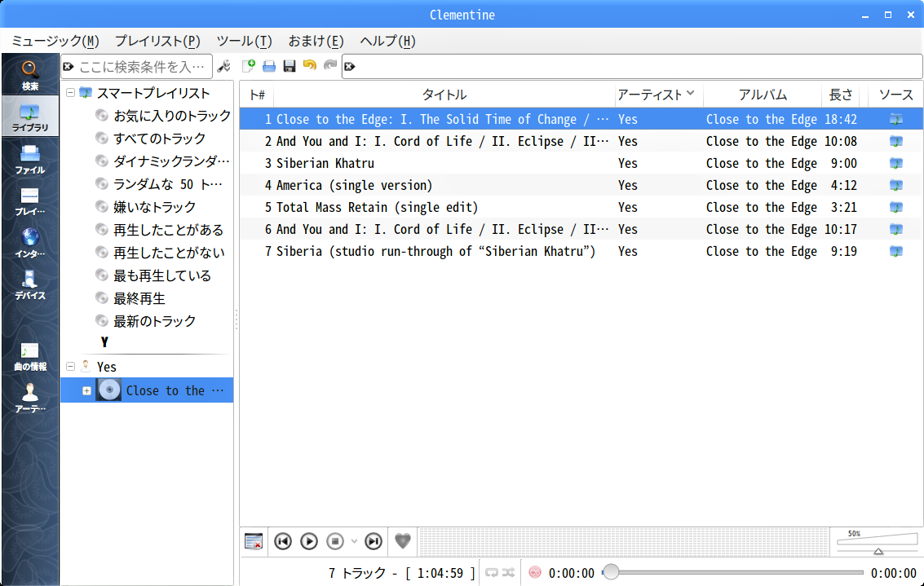Open library options with the wrench icon
The width and height of the screenshot is (924, 586).
[x=224, y=66]
